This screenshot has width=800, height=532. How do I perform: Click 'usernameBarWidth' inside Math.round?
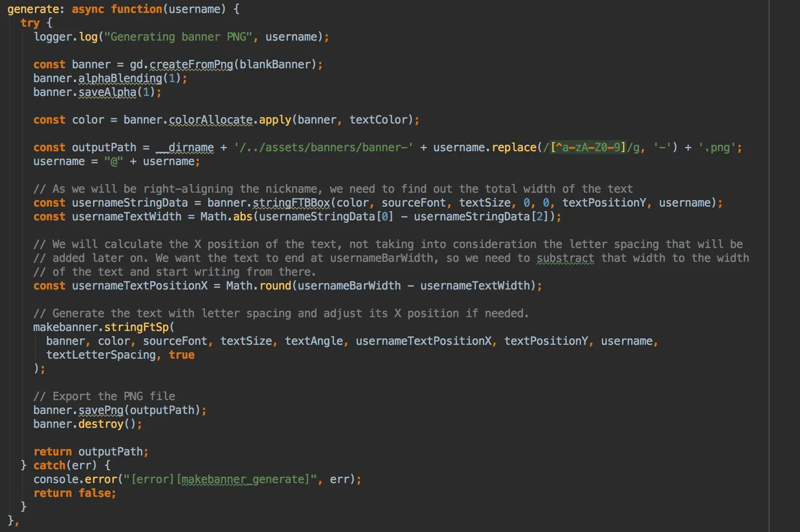[349, 286]
